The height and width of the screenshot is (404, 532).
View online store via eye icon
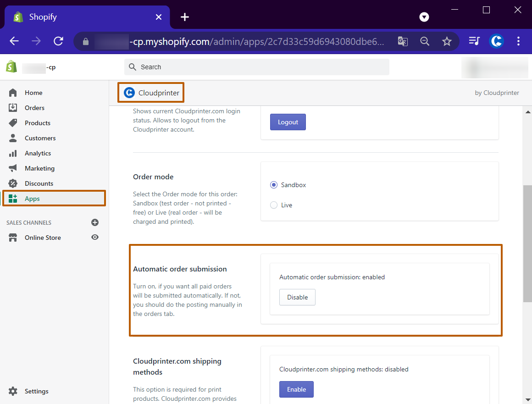(x=95, y=237)
